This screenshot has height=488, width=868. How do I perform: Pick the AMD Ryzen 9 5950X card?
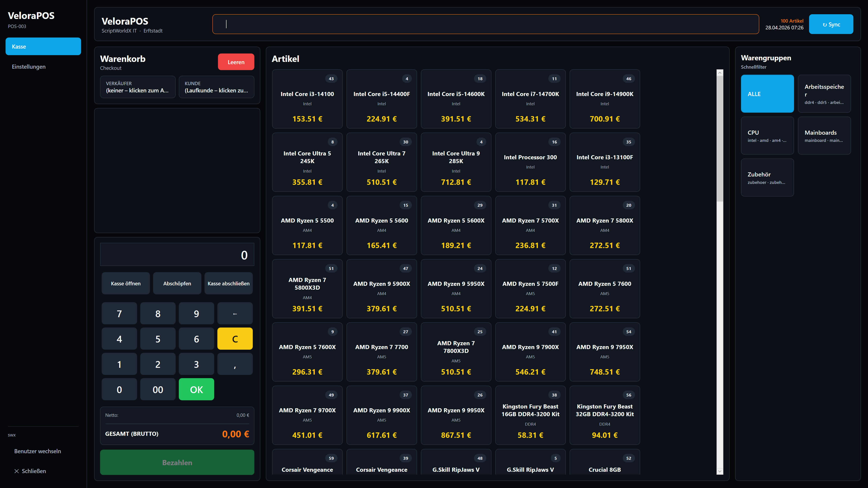coord(456,289)
